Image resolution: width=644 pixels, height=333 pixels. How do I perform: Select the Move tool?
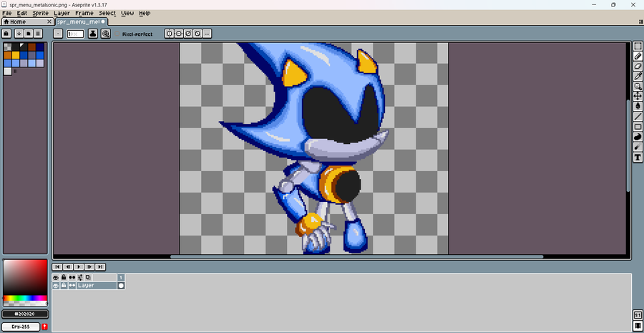coord(638,96)
